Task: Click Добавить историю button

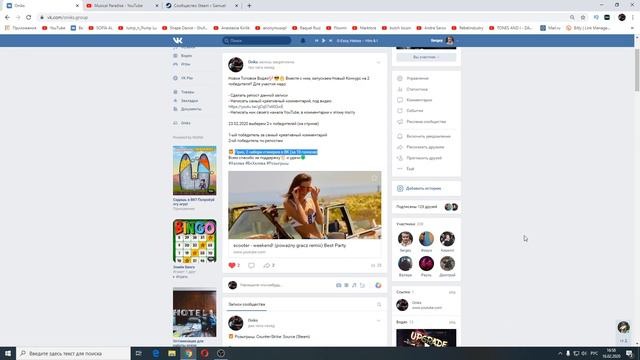Action: tap(426, 189)
